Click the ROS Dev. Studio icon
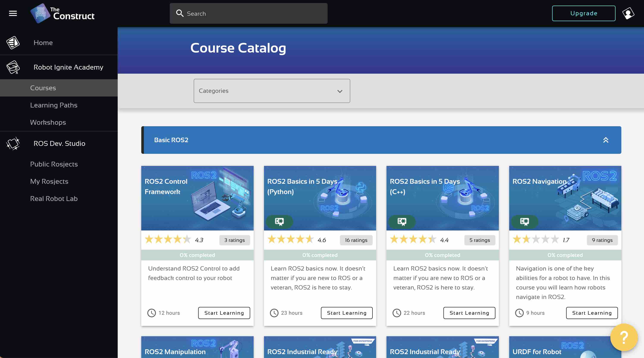 coord(13,143)
